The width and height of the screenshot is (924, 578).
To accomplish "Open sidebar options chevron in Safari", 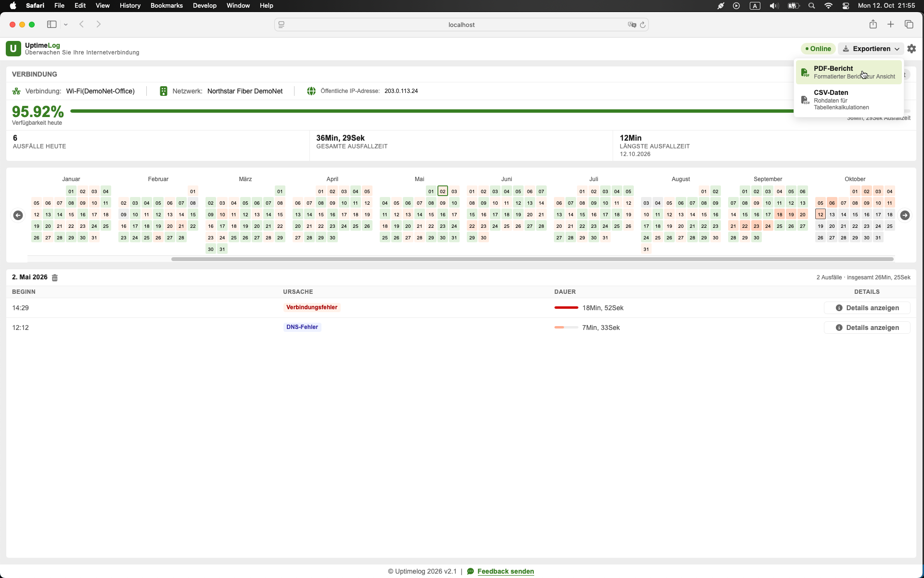I will click(66, 25).
